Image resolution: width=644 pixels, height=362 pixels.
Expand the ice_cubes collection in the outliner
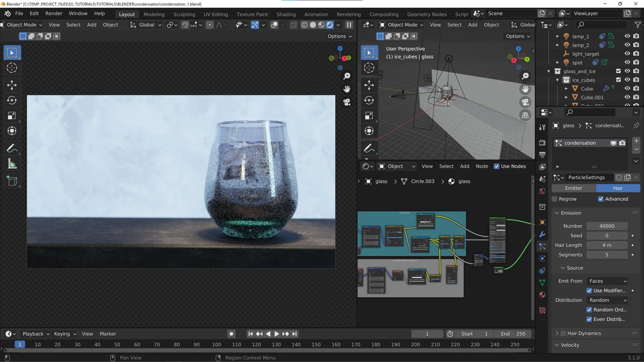point(557,80)
